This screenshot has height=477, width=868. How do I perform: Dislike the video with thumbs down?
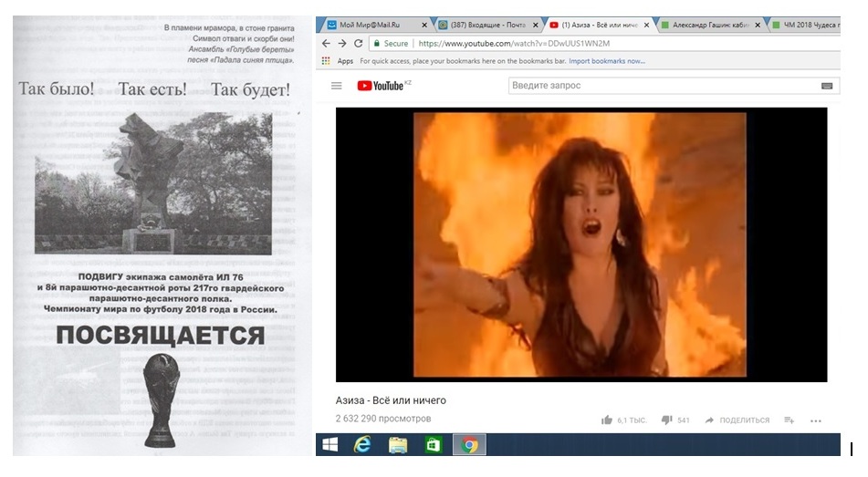(666, 420)
